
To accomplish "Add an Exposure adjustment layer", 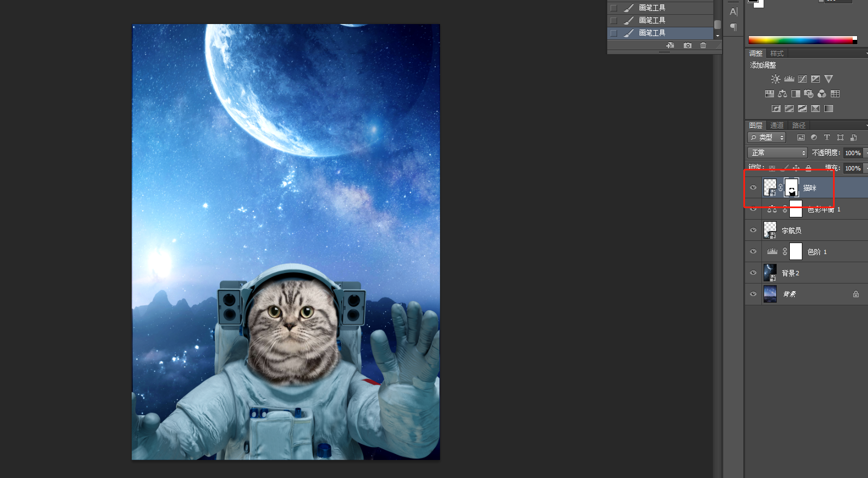I will 816,79.
